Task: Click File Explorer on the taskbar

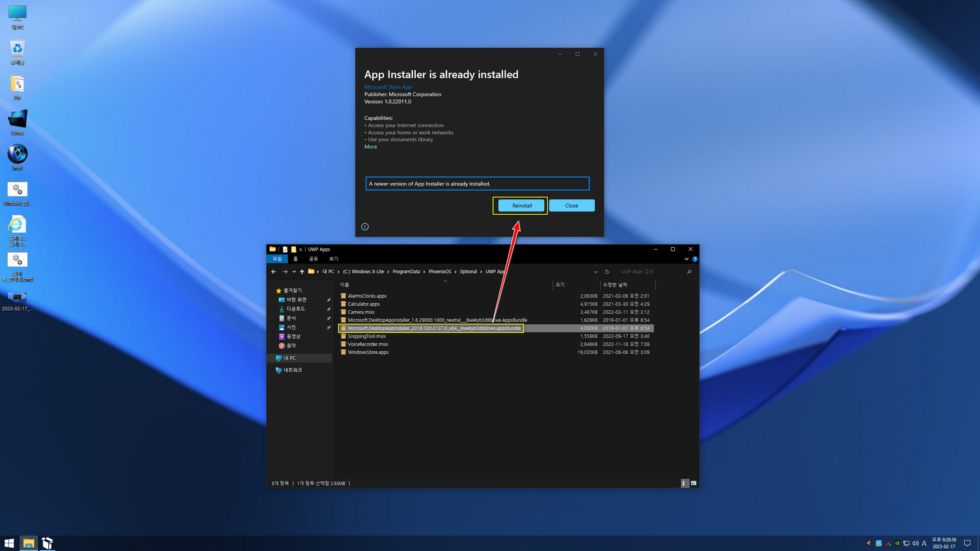Action: pyautogui.click(x=28, y=543)
